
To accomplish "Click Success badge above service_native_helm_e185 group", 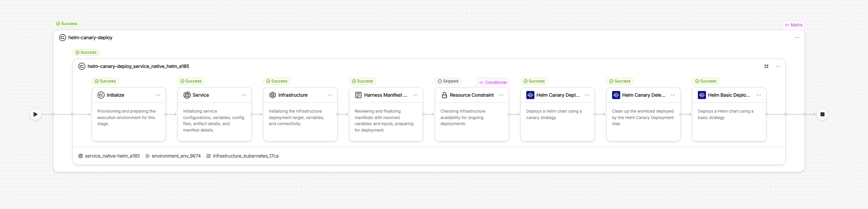I will click(86, 52).
